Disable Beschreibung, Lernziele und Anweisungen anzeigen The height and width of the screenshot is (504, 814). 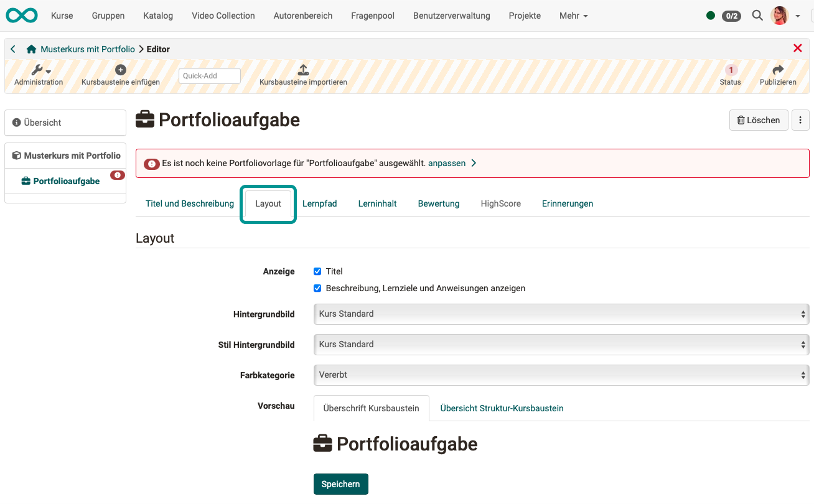click(x=317, y=288)
